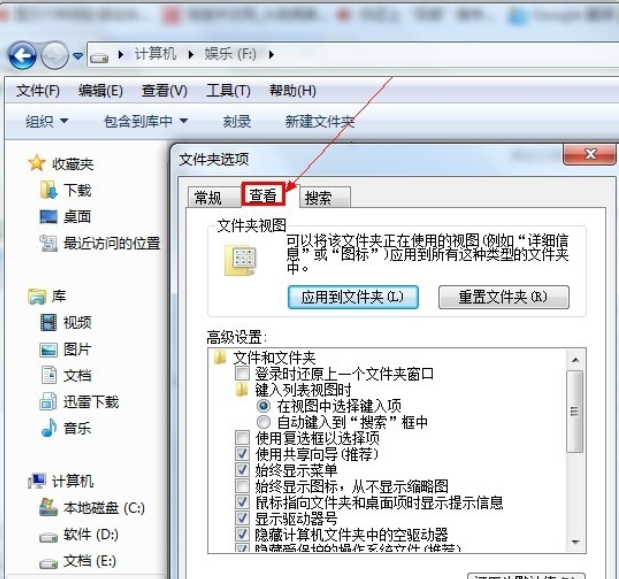Toggle 隐藏计算机文件夹中的空驱动器 checkbox
Screen dimensions: 619x579
[242, 534]
